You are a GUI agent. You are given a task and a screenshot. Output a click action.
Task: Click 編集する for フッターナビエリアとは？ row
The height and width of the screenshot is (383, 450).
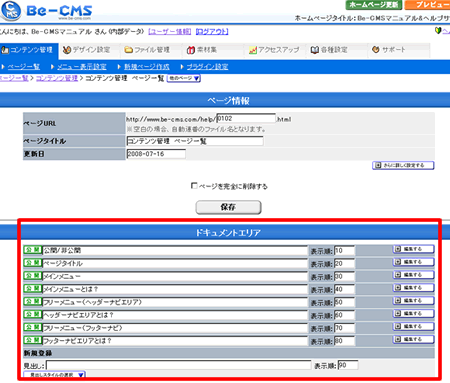tap(413, 339)
